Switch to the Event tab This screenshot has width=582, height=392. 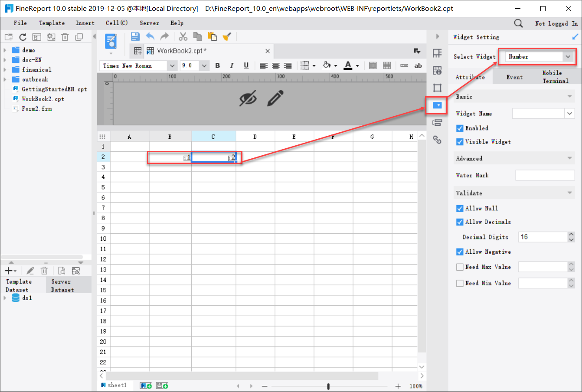click(514, 77)
